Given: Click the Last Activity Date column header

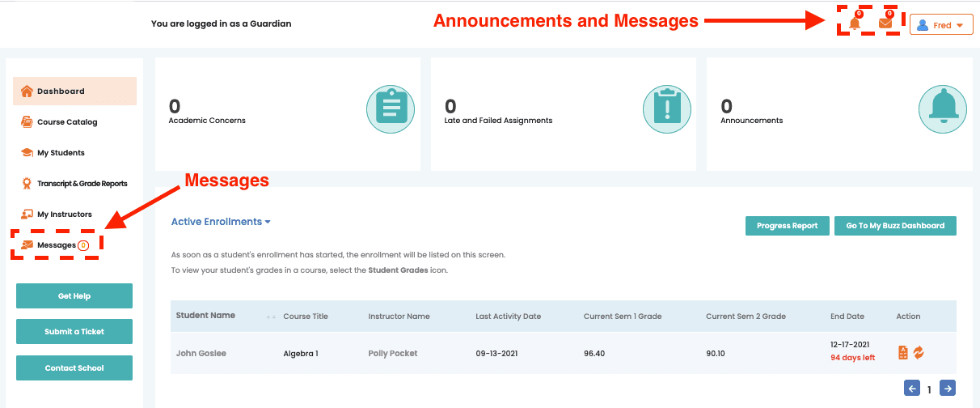Looking at the screenshot, I should tap(509, 317).
